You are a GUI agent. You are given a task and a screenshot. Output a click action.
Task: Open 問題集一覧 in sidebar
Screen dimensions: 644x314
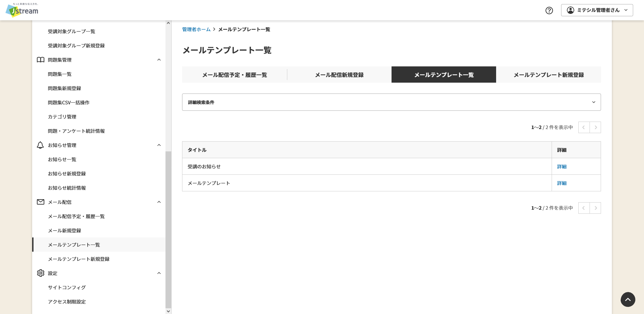point(60,74)
